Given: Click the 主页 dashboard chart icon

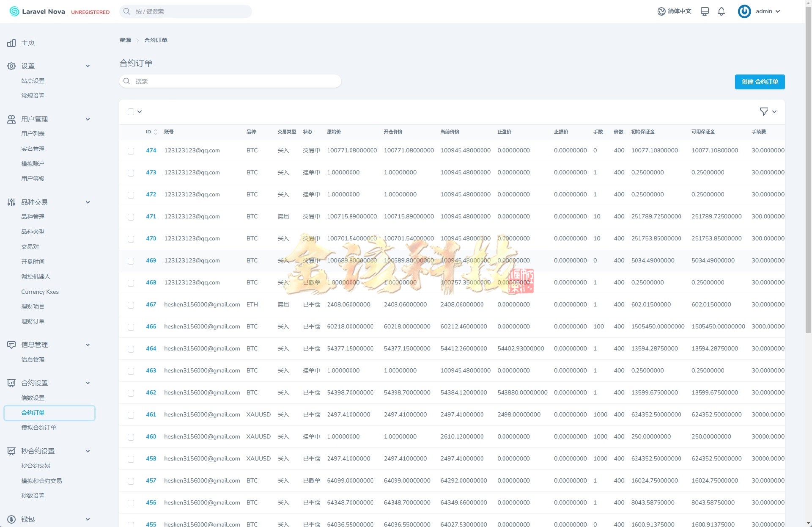Looking at the screenshot, I should (11, 43).
